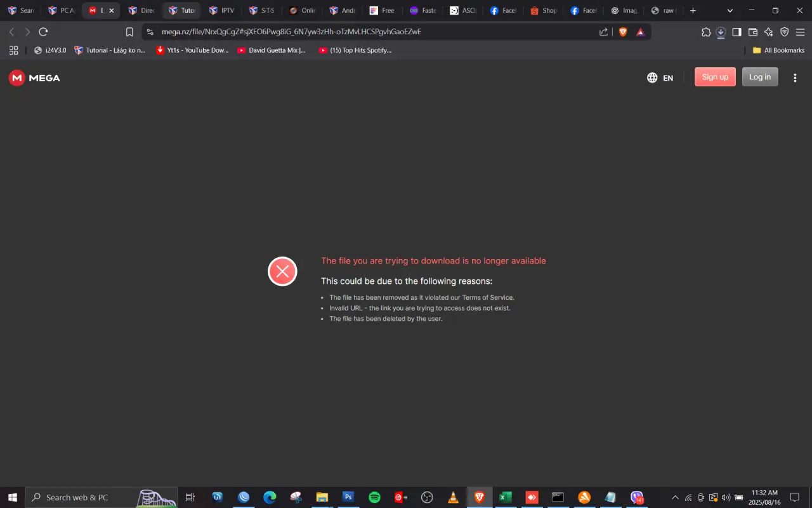
Task: Bookmark this page with bookmark icon
Action: click(x=129, y=32)
